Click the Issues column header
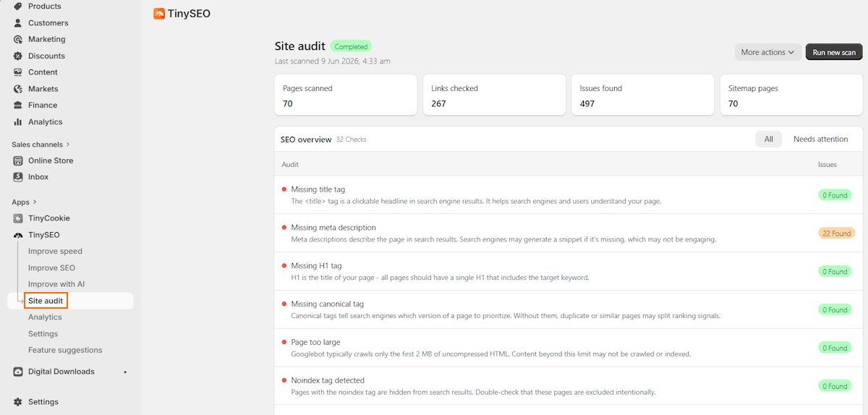 point(827,165)
